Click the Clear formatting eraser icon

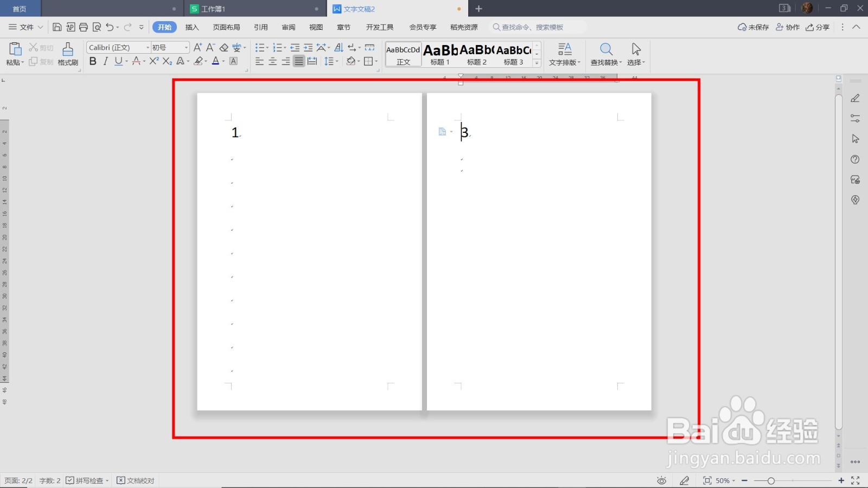point(224,48)
